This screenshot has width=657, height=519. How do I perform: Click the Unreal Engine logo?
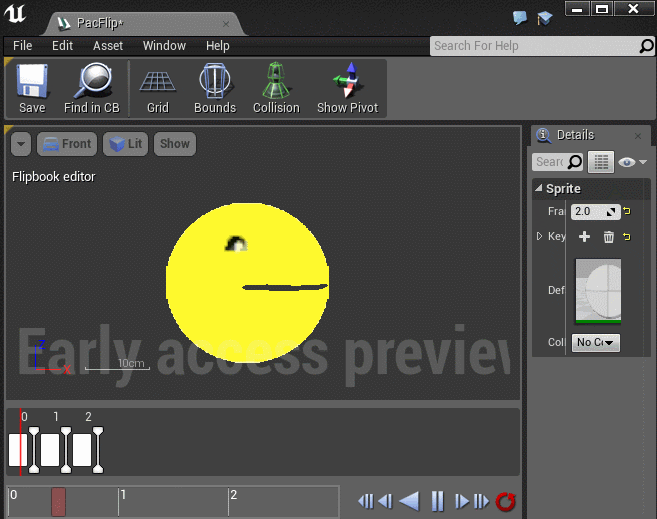[x=16, y=13]
